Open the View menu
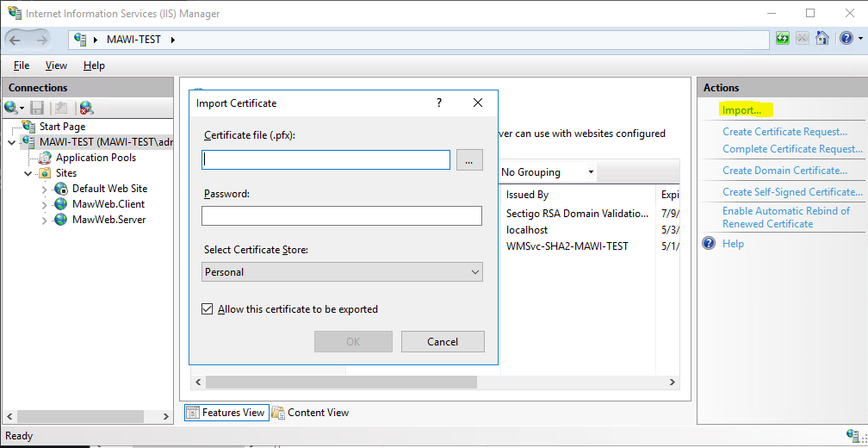 [56, 65]
